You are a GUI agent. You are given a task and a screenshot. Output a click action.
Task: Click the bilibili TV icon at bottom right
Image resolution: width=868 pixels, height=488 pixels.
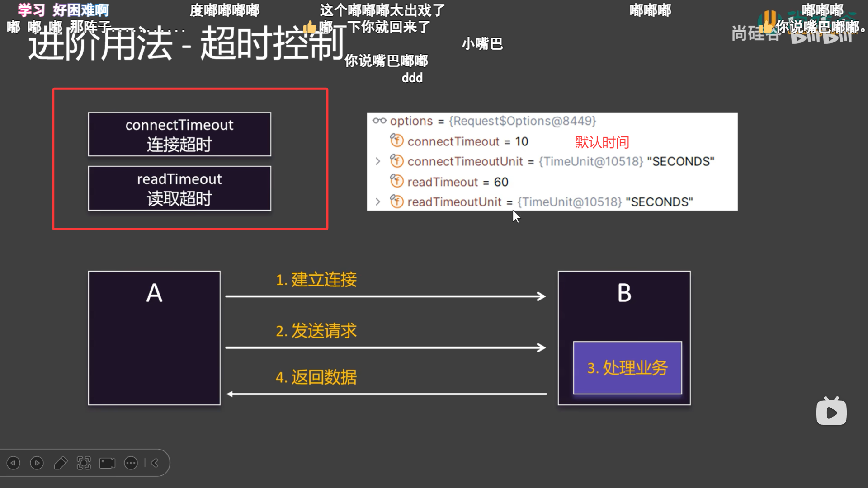[x=832, y=411]
